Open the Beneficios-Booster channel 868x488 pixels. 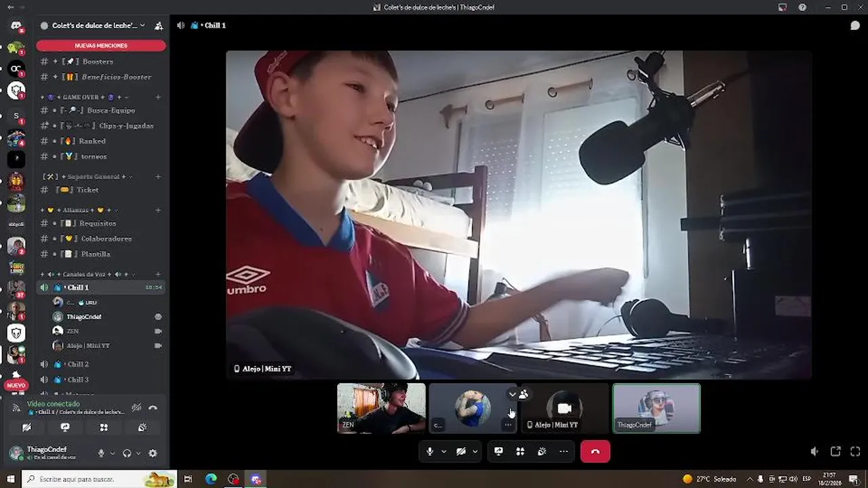pyautogui.click(x=101, y=77)
